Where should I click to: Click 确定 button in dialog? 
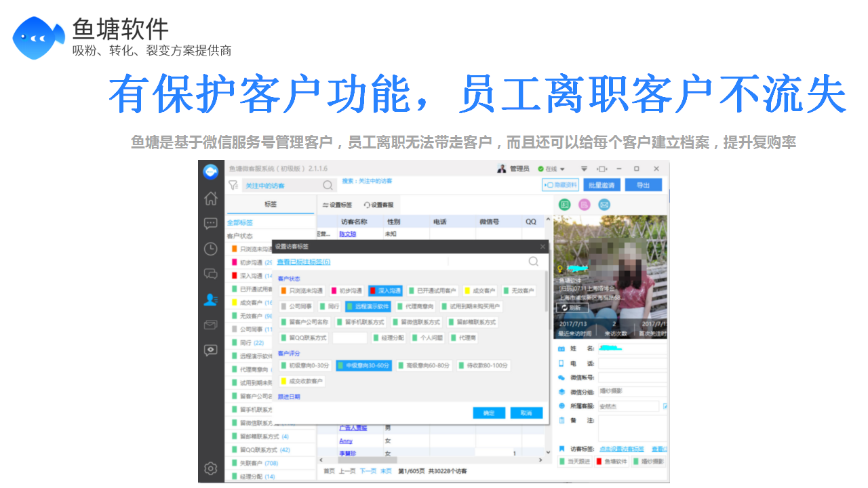coord(489,413)
